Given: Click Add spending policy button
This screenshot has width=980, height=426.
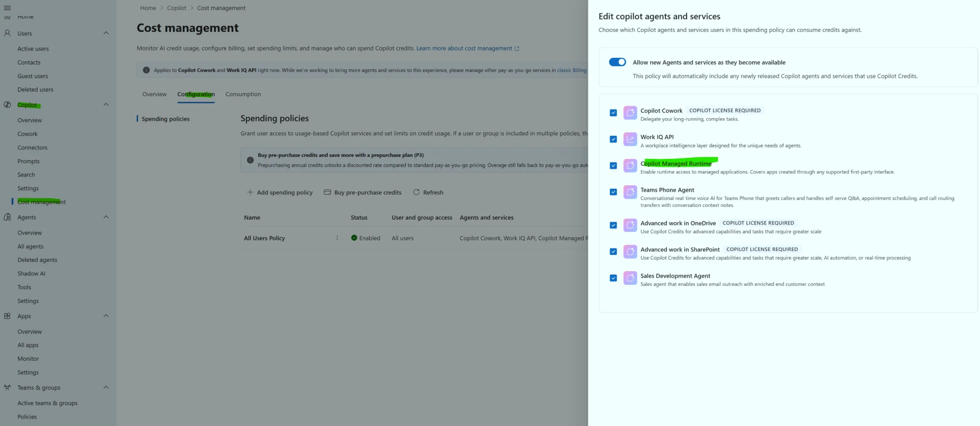Looking at the screenshot, I should 279,193.
